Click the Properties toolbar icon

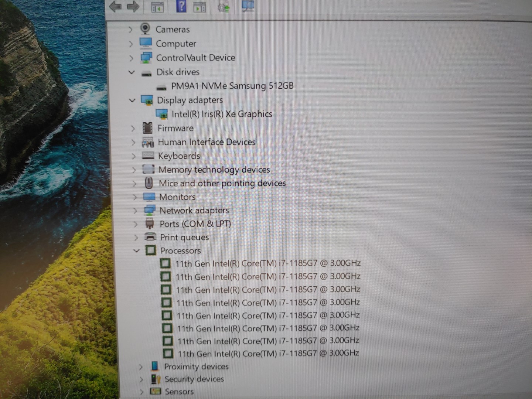click(200, 6)
